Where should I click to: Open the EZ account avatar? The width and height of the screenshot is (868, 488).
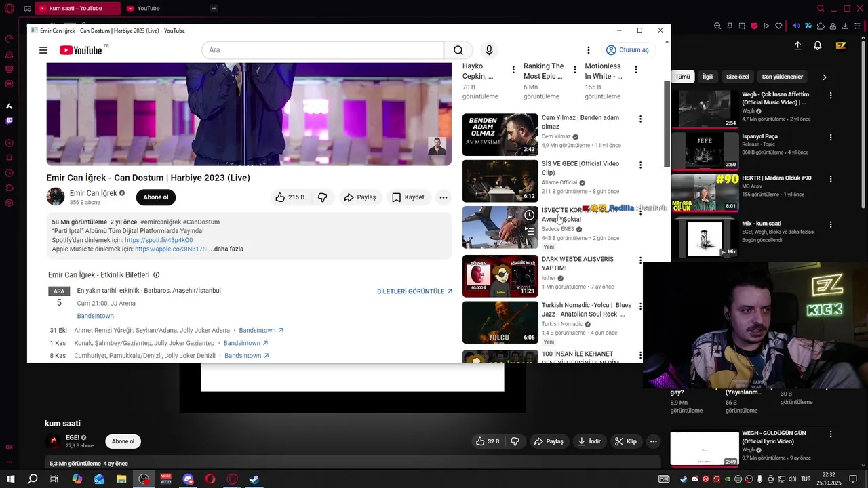[842, 45]
